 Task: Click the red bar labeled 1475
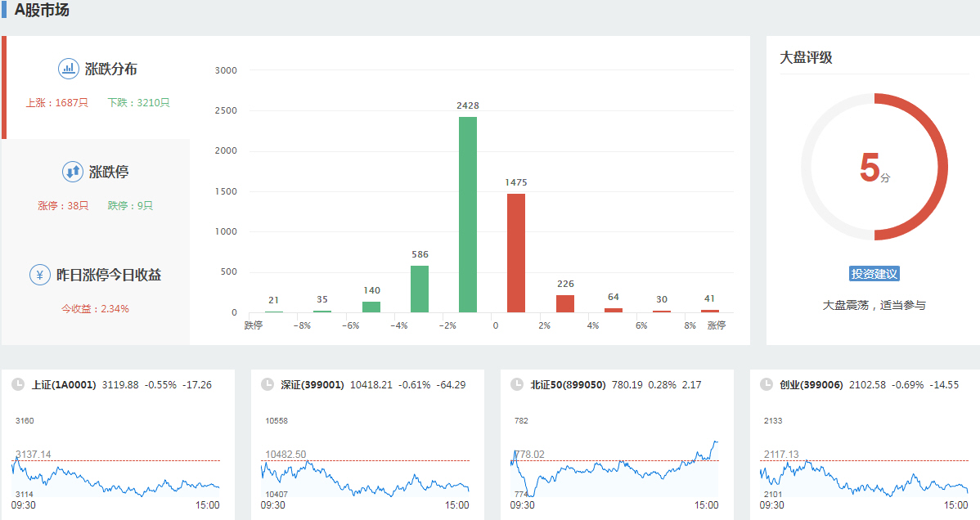(516, 253)
